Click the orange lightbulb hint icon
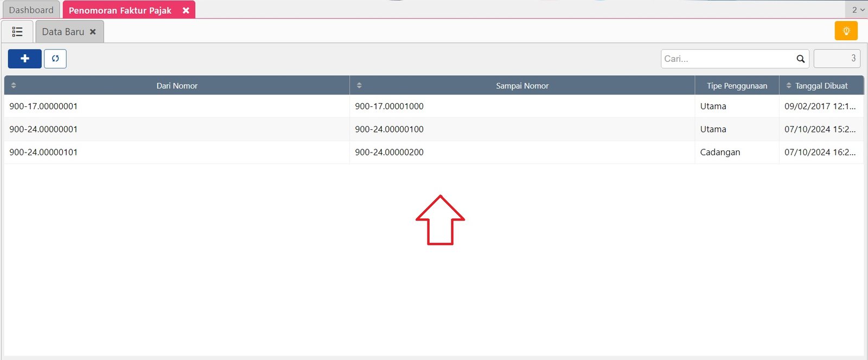This screenshot has height=360, width=868. pos(846,31)
